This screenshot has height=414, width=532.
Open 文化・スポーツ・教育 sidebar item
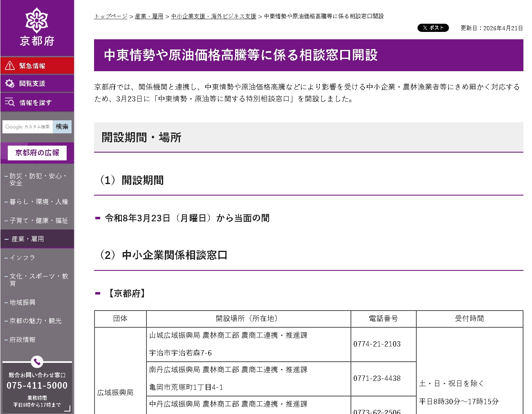pos(37,280)
